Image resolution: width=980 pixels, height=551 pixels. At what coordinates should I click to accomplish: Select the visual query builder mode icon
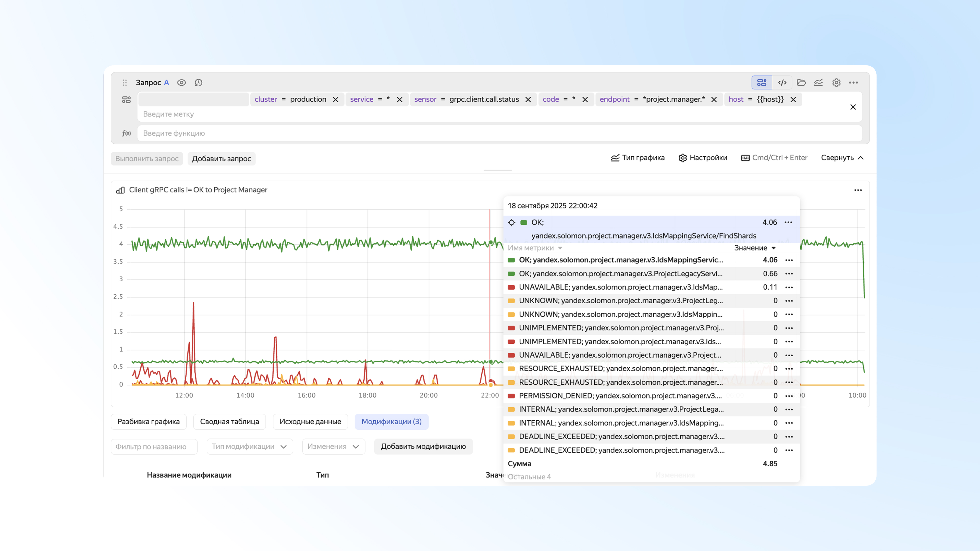(762, 82)
